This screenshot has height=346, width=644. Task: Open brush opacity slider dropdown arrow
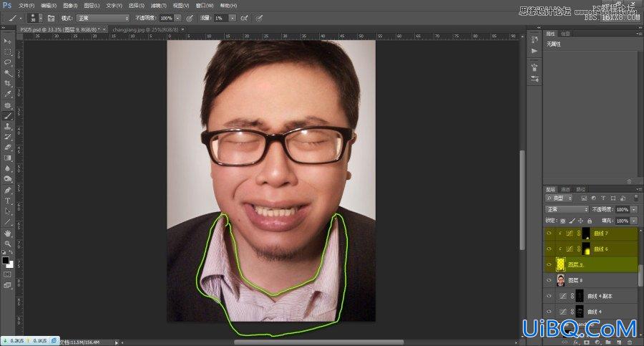[177, 18]
